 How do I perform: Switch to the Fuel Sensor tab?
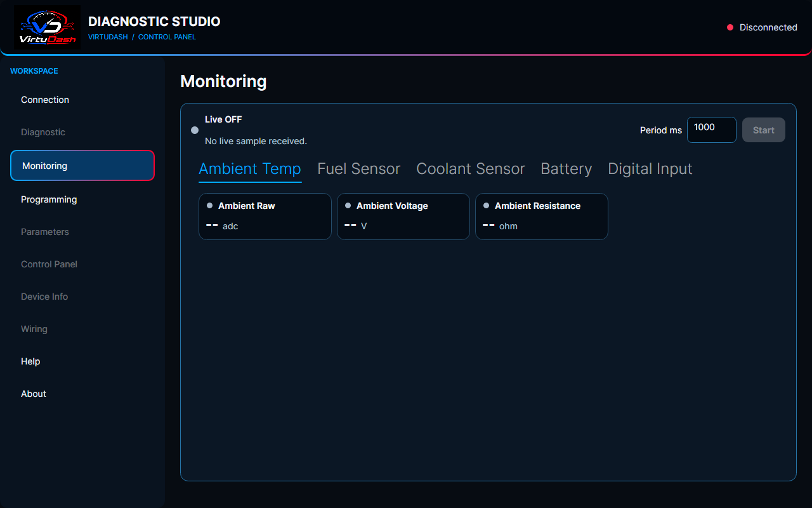(359, 169)
